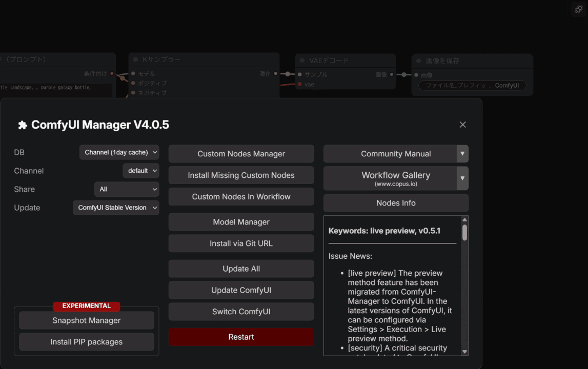Open the Community Manual
Viewport: 588px width, 369px height.
pos(390,154)
